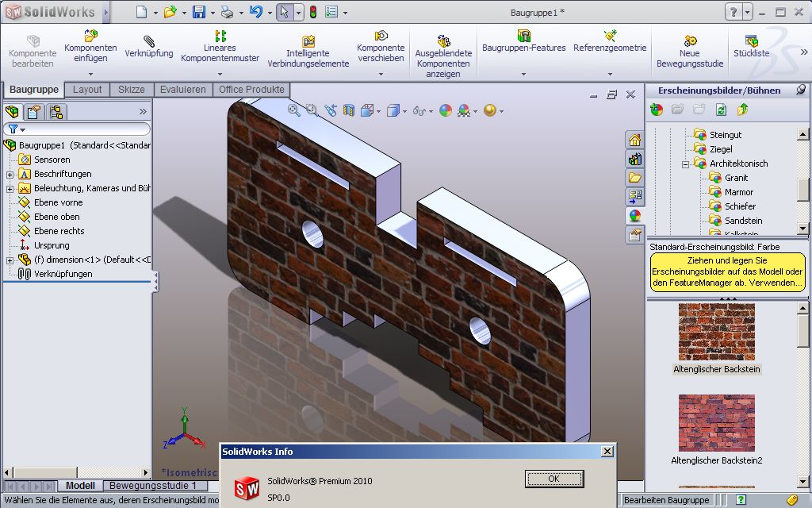Switch to Bewegungsstudie 1 tab
This screenshot has width=812, height=508.
coord(153,486)
